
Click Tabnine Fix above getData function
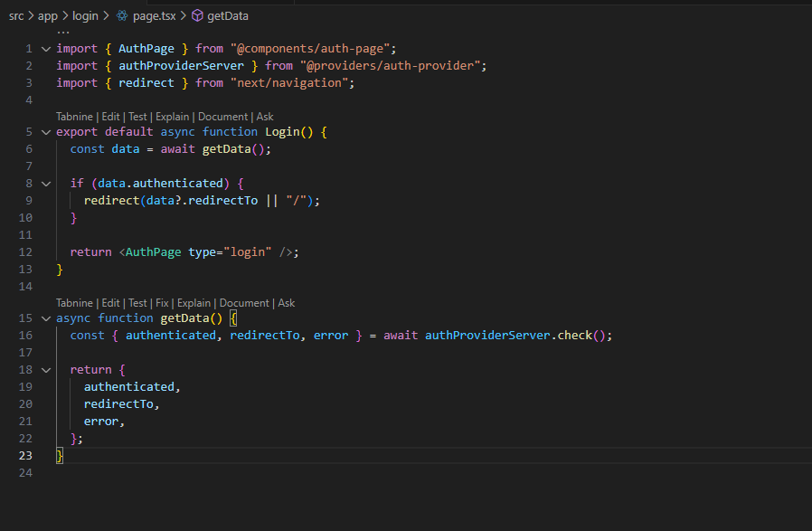point(162,303)
